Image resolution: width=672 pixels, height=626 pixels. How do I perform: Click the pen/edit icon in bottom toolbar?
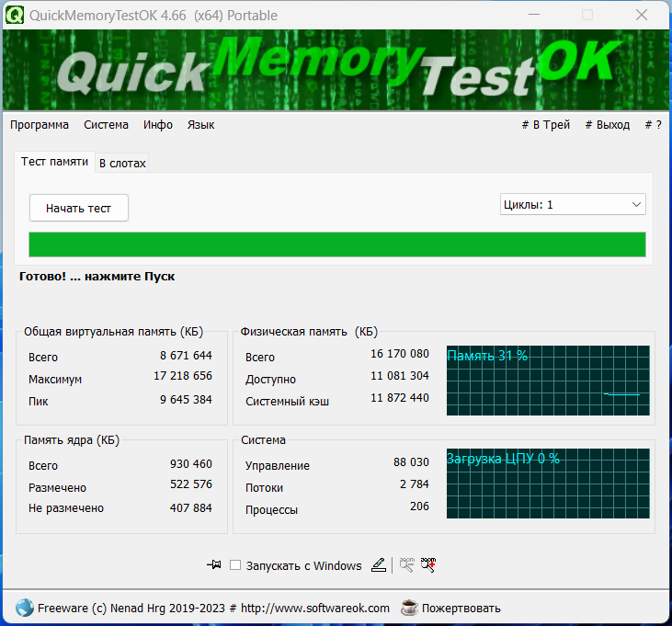click(x=379, y=564)
